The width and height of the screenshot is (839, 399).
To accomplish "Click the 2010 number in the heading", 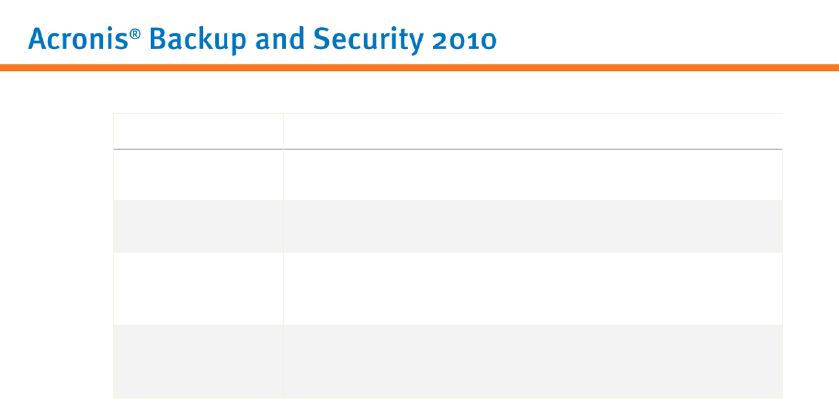I will [x=464, y=41].
